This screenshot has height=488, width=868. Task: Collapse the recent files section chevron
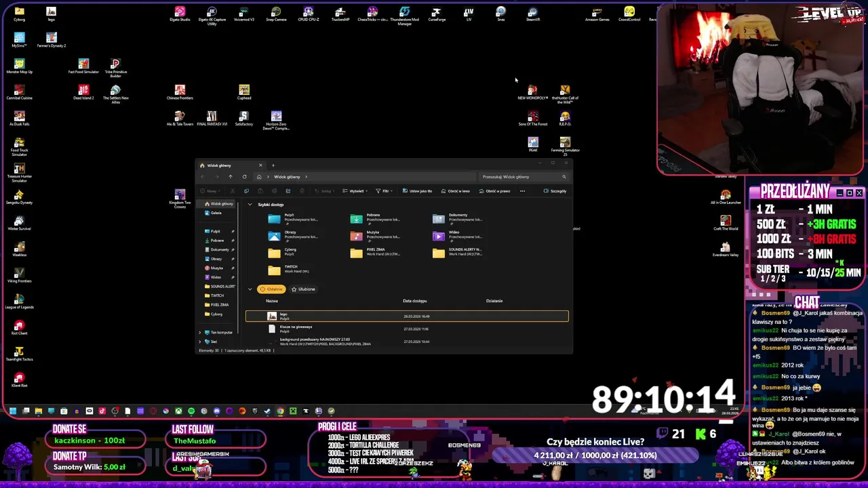click(250, 289)
